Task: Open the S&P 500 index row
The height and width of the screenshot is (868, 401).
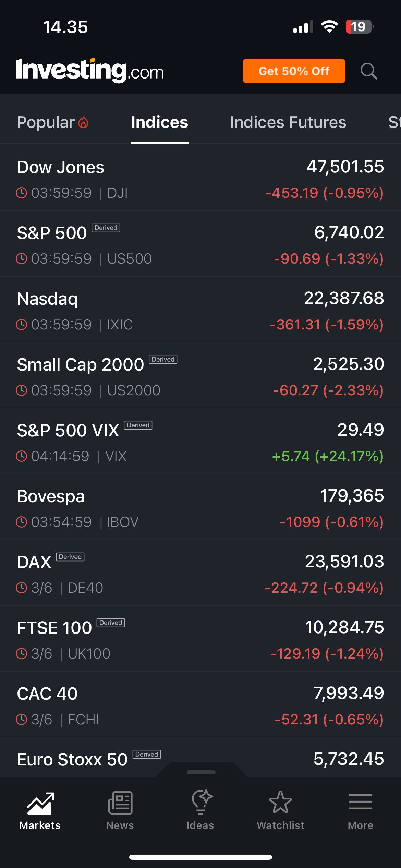Action: point(200,245)
